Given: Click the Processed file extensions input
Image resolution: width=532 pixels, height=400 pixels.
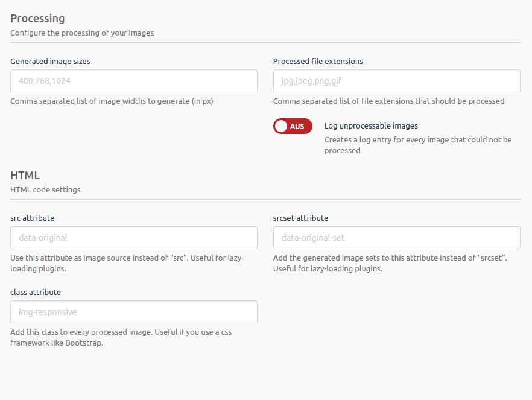Looking at the screenshot, I should 397,81.
